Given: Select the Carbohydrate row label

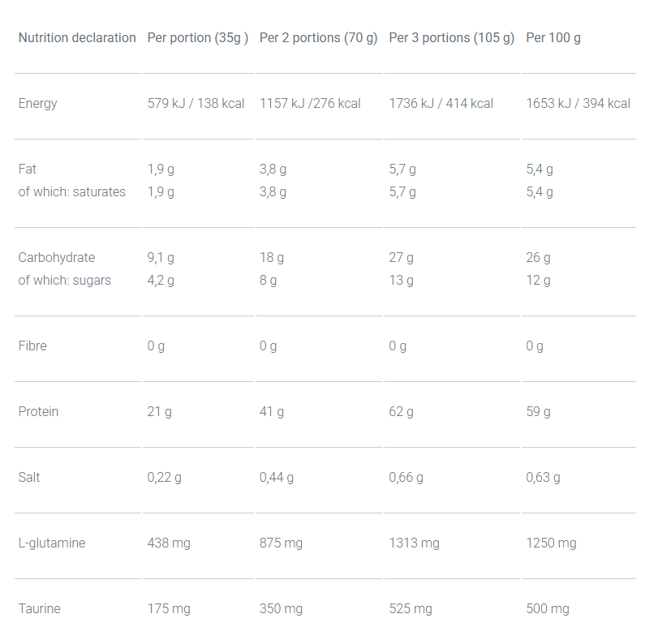Looking at the screenshot, I should coord(57,257).
